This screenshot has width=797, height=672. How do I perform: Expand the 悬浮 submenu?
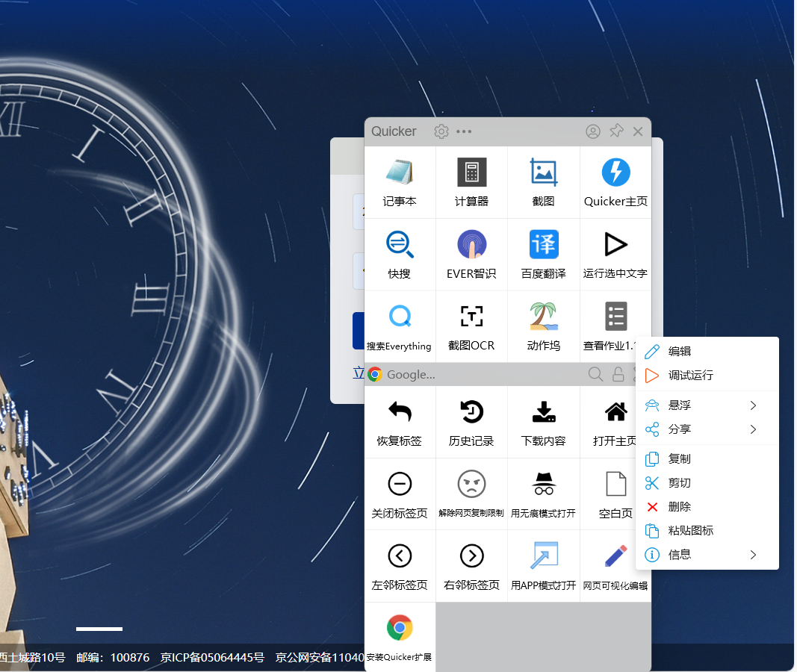707,405
